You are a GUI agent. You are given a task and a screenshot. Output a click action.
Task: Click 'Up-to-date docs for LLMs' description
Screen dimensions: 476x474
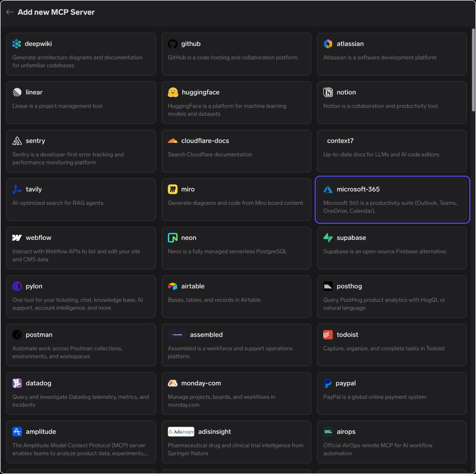[x=381, y=154]
